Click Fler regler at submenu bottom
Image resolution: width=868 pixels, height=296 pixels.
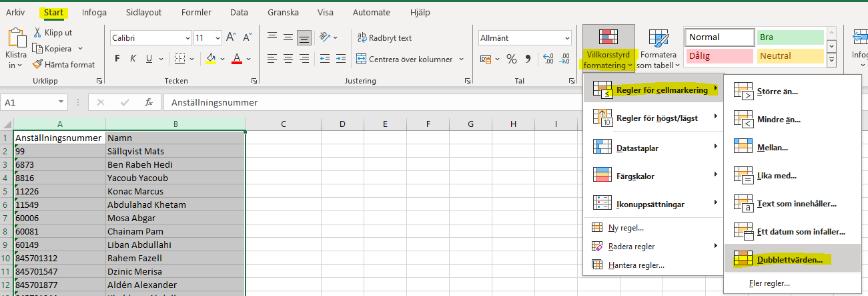tap(769, 283)
